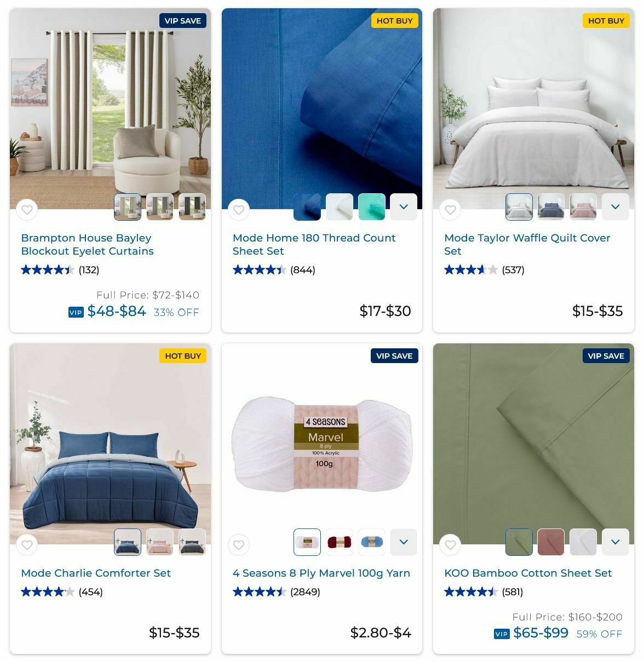Open 4 Seasons 8 Ply Marvel Yarn page
The width and height of the screenshot is (644, 661).
pyautogui.click(x=321, y=573)
